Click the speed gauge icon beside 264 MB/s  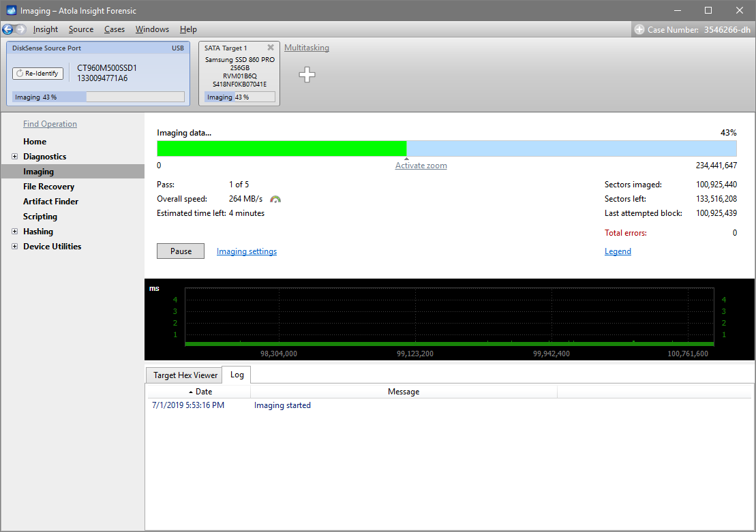click(x=275, y=199)
